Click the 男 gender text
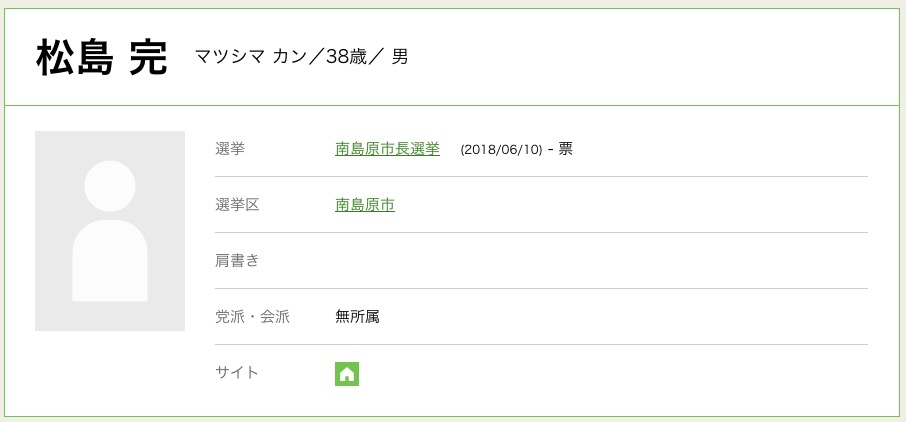 [400, 57]
